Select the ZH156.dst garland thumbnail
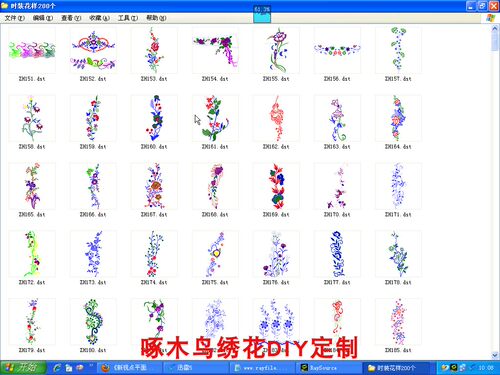Screen dimensions: 500x375 [x=337, y=51]
